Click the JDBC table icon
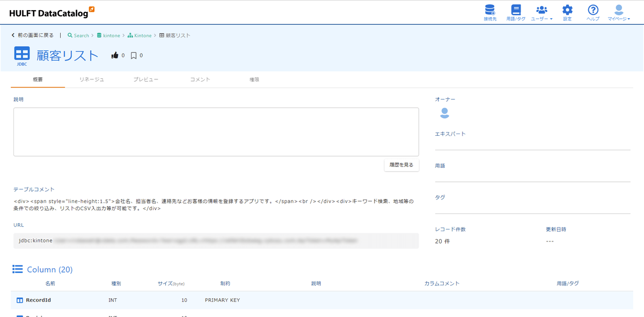The width and height of the screenshot is (644, 317). click(22, 55)
